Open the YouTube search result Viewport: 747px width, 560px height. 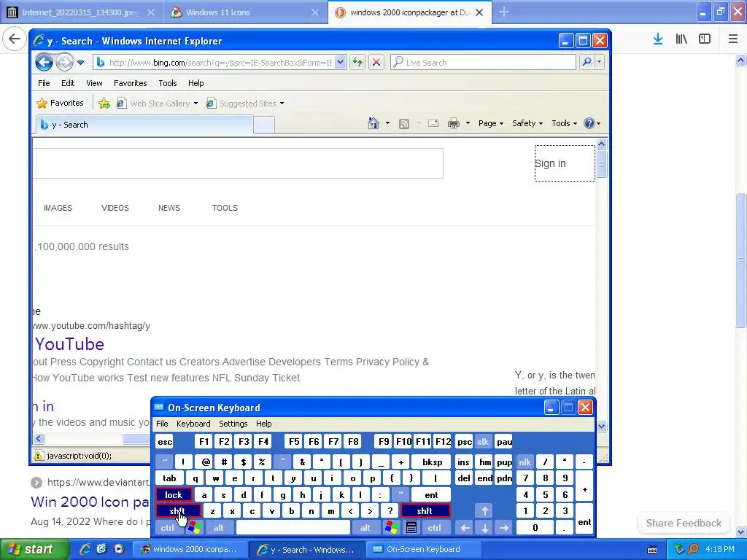click(69, 344)
